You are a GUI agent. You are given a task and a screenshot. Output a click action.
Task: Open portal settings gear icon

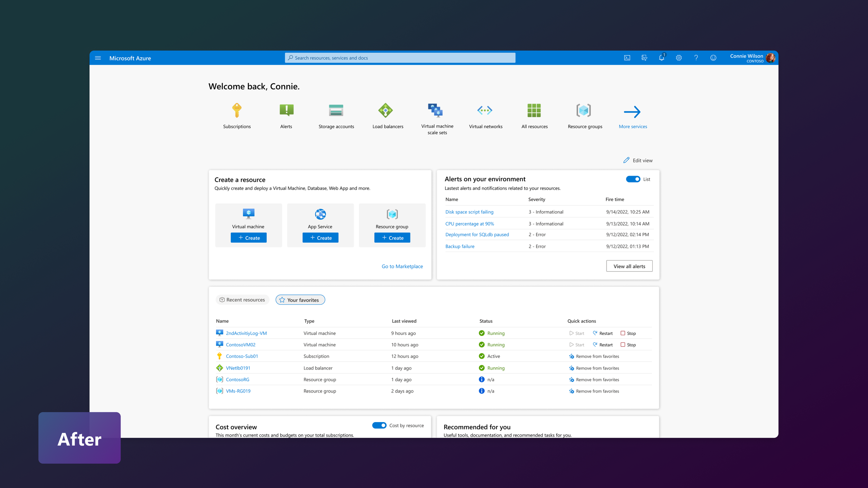pyautogui.click(x=679, y=58)
